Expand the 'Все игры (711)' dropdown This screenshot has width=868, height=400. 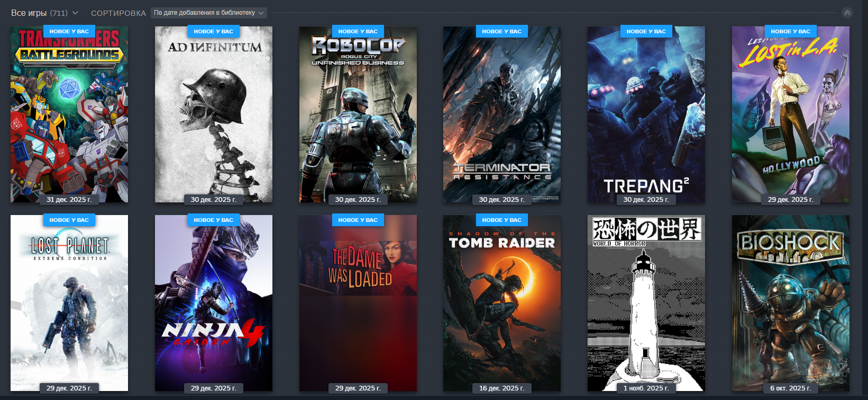(44, 13)
